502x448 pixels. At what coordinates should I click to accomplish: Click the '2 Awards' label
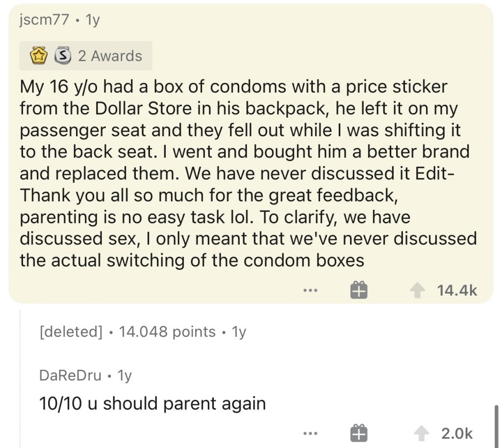110,56
